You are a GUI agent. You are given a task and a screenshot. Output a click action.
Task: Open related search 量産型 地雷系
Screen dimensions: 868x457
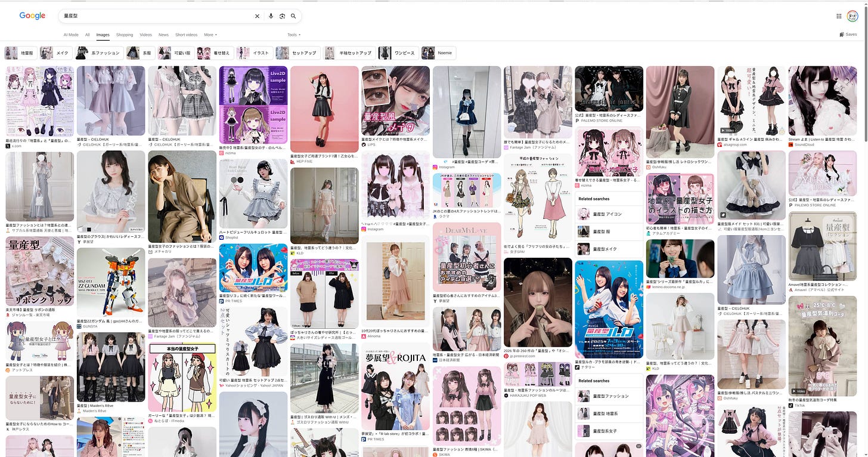pos(609,413)
